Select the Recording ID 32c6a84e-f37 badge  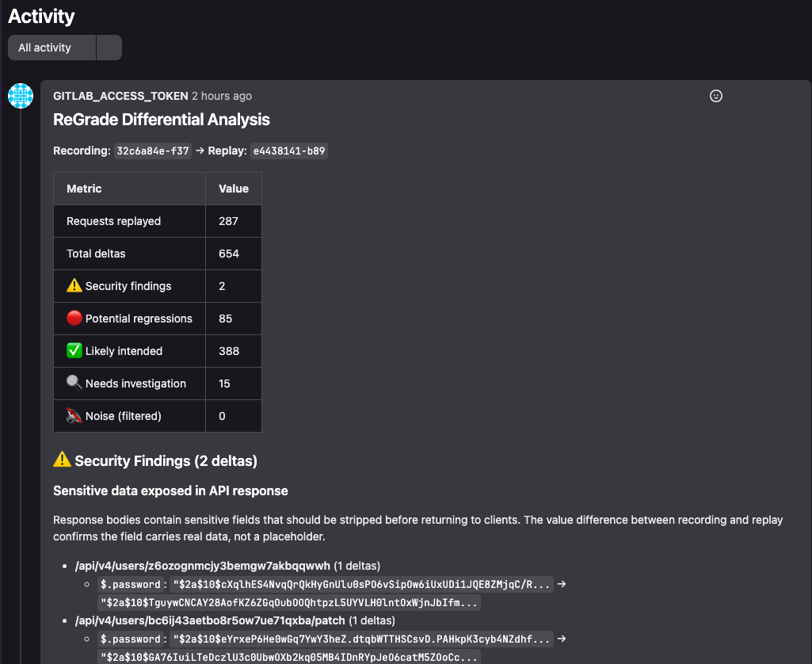click(153, 151)
